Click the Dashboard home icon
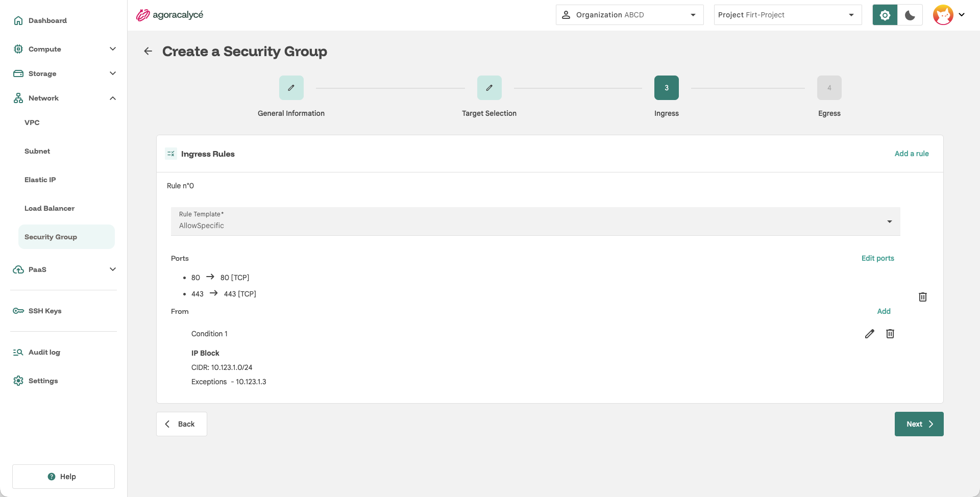Viewport: 980px width, 497px height. pyautogui.click(x=18, y=20)
